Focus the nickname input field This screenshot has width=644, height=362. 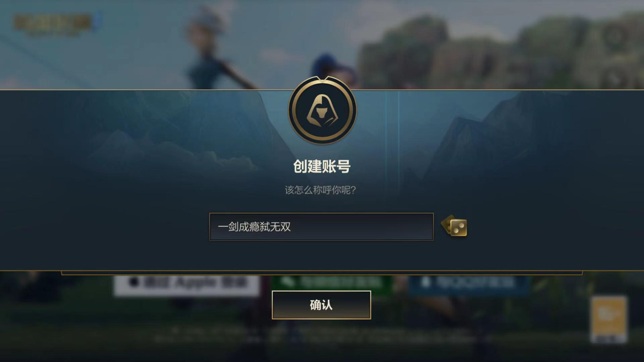point(321,227)
